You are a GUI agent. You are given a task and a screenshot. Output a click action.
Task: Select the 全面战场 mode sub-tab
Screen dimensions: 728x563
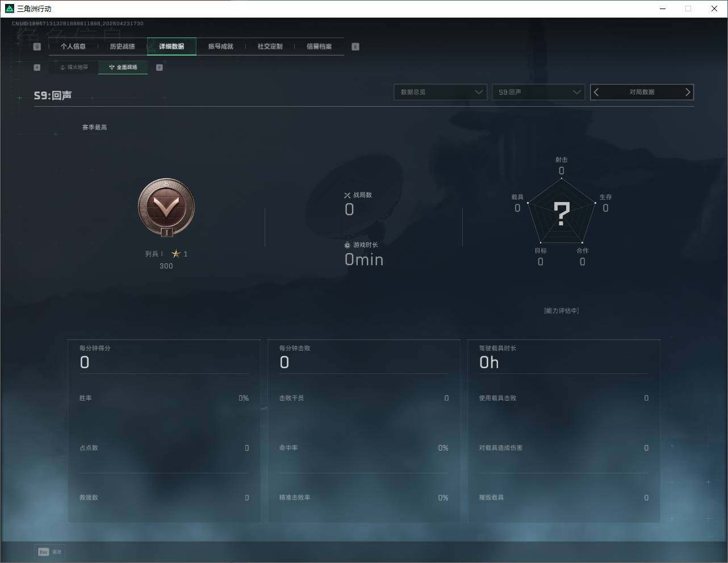click(x=123, y=67)
